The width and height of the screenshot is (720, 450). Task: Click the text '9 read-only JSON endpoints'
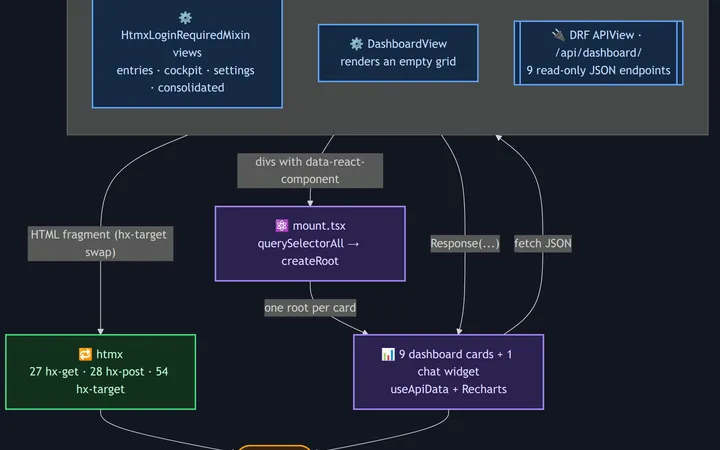(598, 70)
